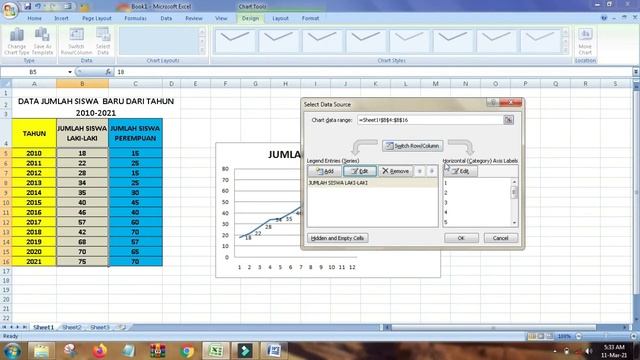
Task: Move series up arrow in dialog
Action: (419, 171)
